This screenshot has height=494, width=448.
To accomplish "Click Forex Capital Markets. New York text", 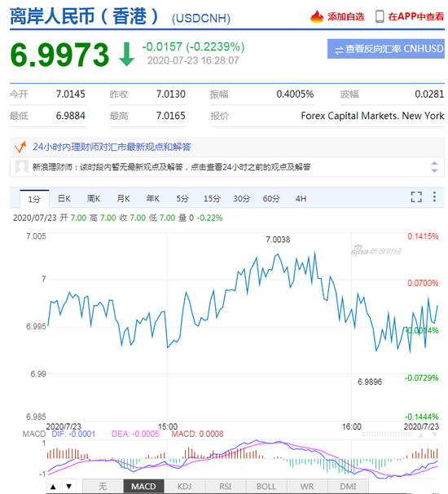I will tap(372, 116).
